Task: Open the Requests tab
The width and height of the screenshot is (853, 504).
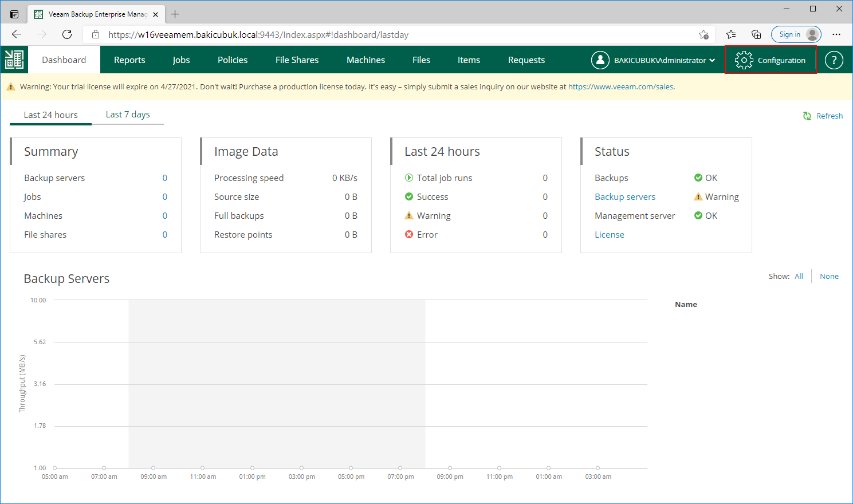Action: 526,60
